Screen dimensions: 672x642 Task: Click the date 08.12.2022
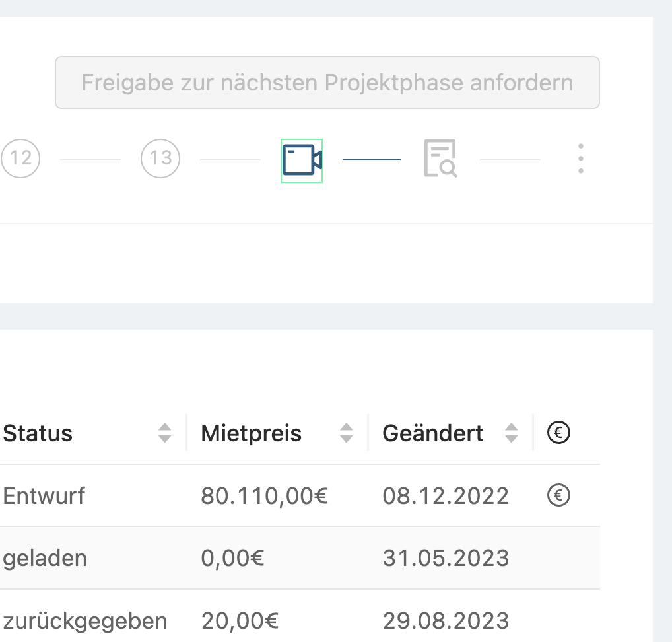point(446,496)
